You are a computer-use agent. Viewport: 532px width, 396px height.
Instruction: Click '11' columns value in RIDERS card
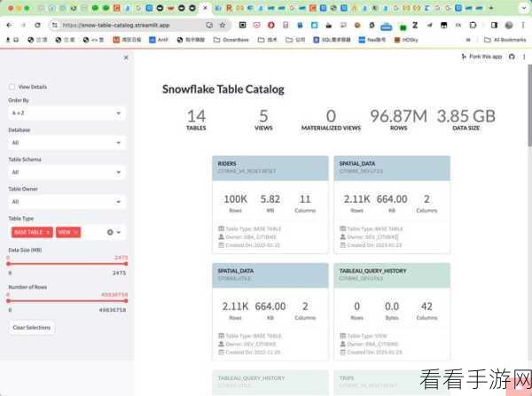(305, 199)
